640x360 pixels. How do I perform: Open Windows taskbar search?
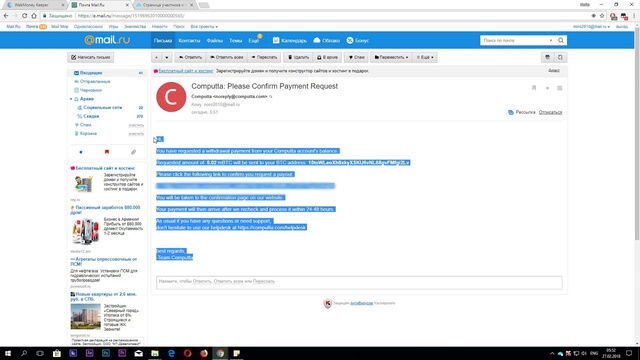pyautogui.click(x=24, y=353)
